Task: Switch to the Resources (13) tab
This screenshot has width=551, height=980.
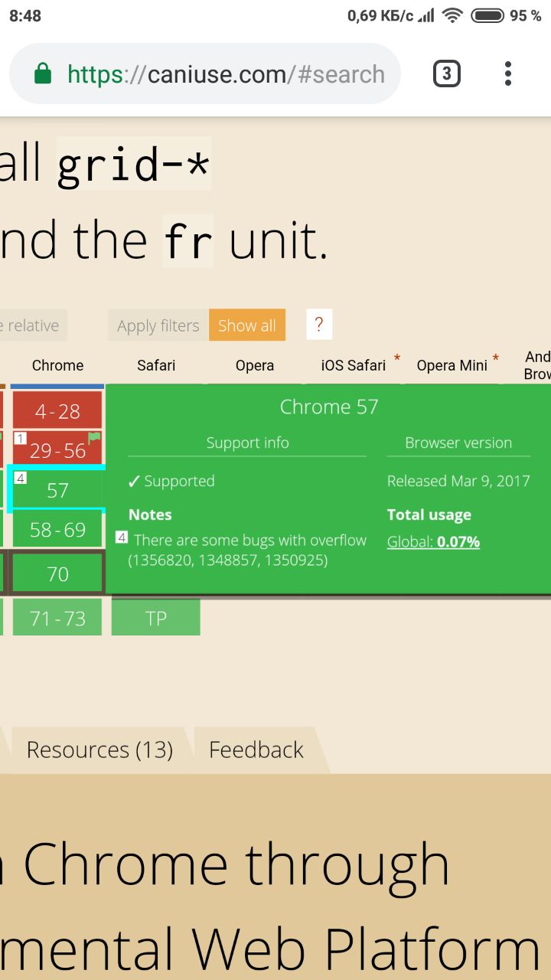Action: click(99, 750)
